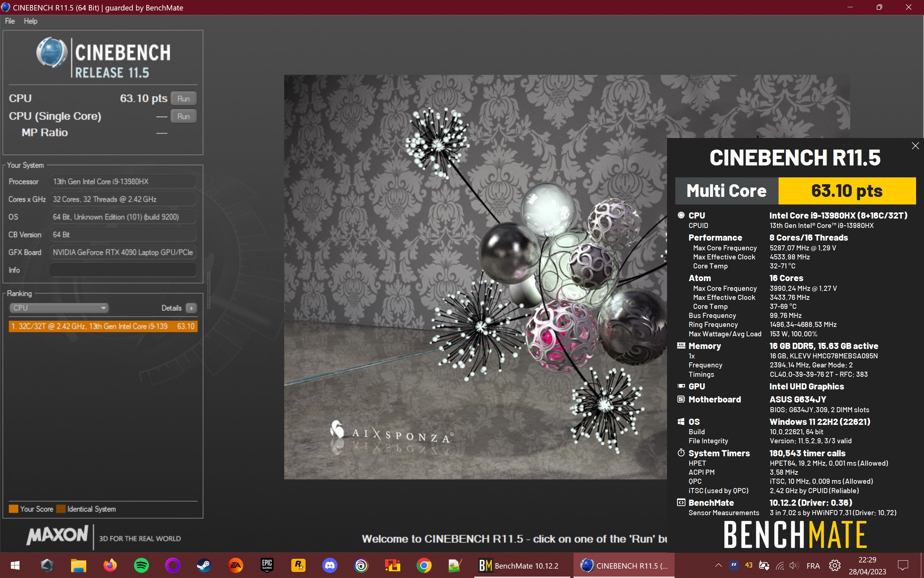This screenshot has width=924, height=578.
Task: Close the BenchMate result overlay
Action: 915,146
